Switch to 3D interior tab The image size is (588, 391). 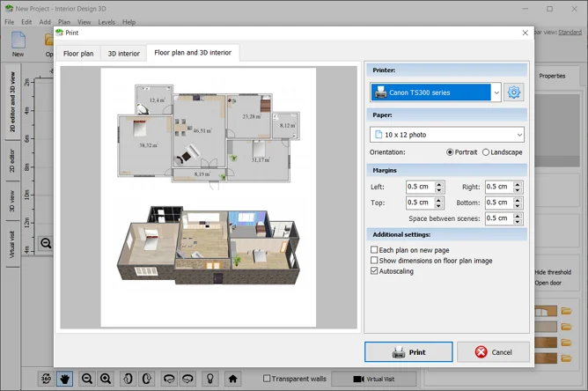click(x=124, y=54)
